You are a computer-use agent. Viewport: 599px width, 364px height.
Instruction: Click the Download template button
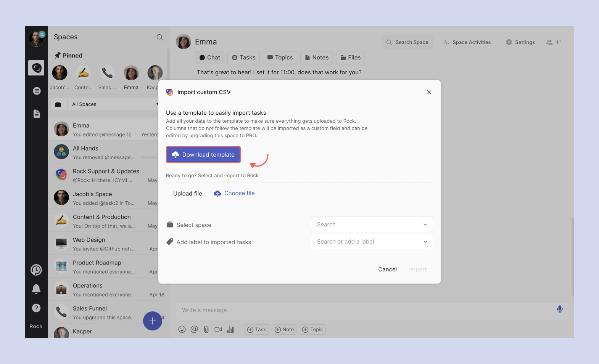(203, 155)
